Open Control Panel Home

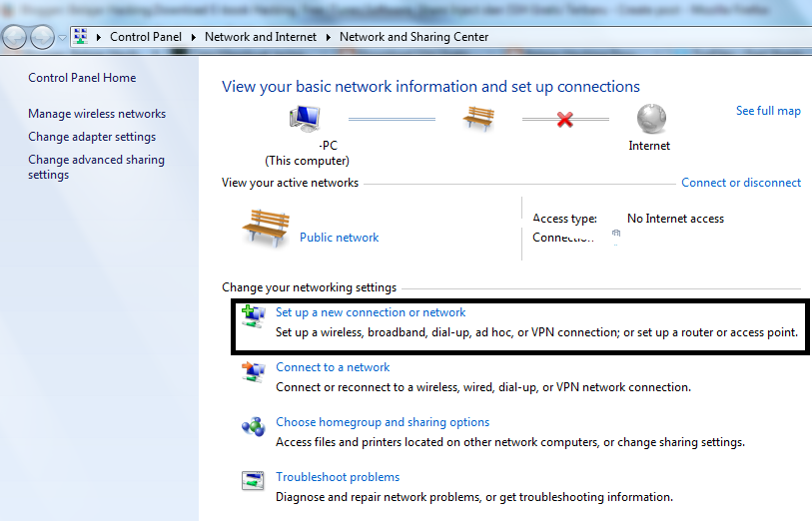[82, 78]
